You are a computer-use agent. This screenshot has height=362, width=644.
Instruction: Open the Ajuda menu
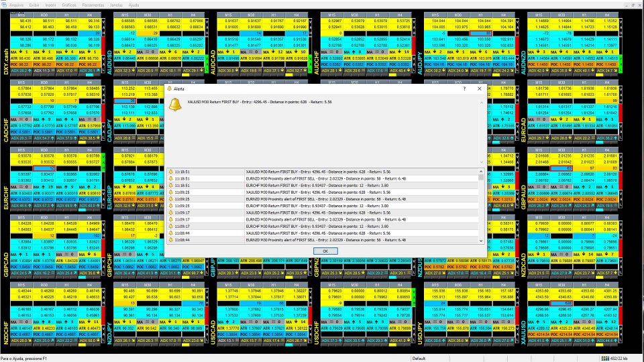pos(133,5)
